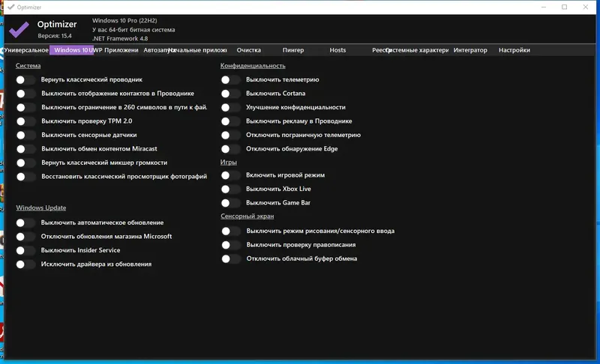Enable 'Выключить ограничение в 260 символов' switch
Viewport: 600px width, 364px height.
tap(25, 107)
